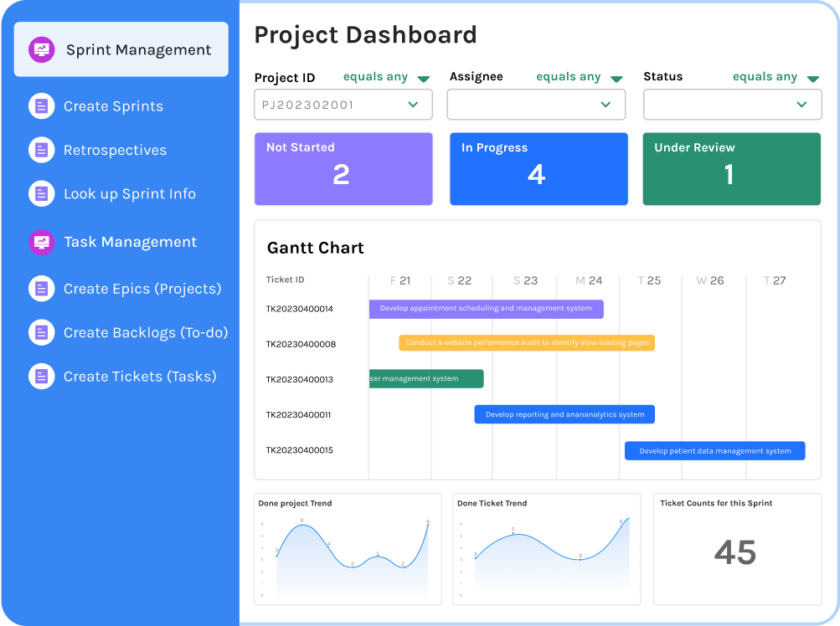This screenshot has width=840, height=626.
Task: Click the Sprint Management monitor icon
Action: tap(41, 50)
